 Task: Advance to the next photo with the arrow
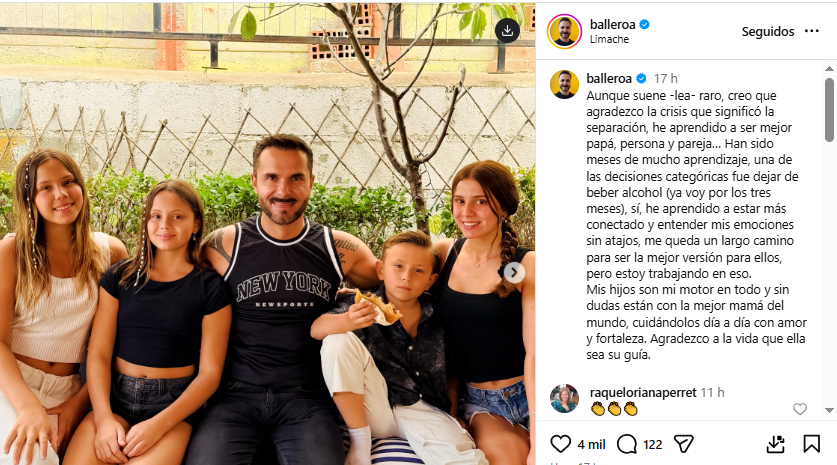514,273
